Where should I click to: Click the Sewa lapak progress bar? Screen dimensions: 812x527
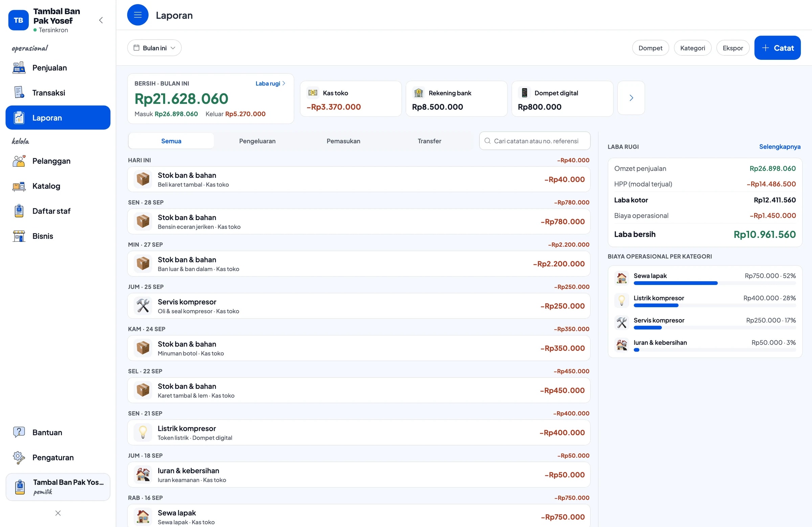(x=715, y=283)
